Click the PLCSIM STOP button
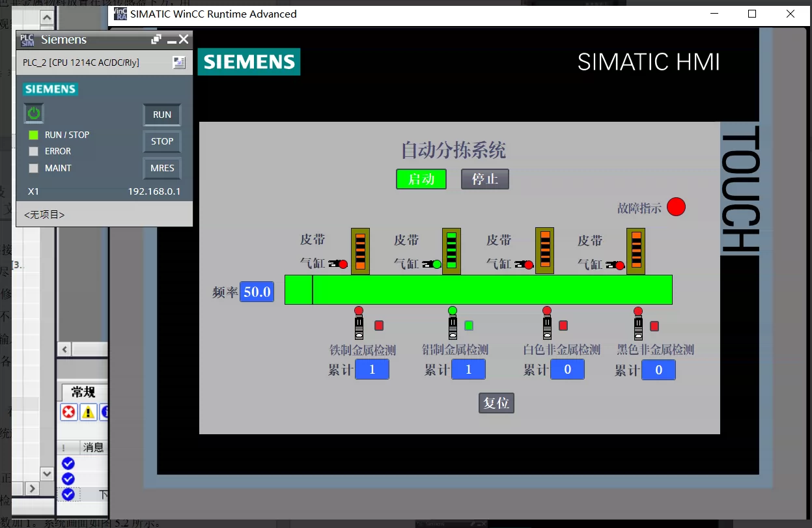The width and height of the screenshot is (812, 528). pyautogui.click(x=162, y=141)
